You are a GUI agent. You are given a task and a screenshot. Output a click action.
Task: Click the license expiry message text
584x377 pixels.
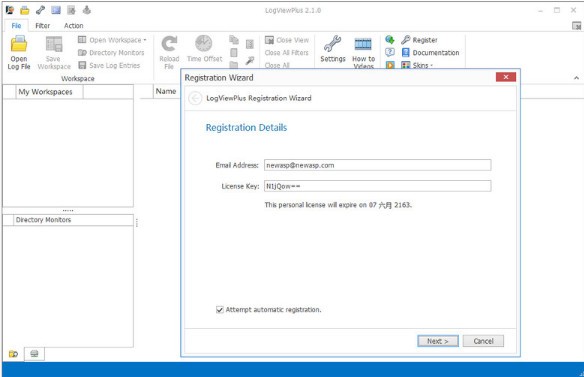pos(338,205)
